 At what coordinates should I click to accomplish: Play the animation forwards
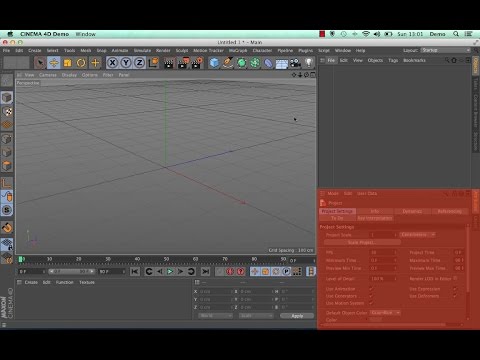click(170, 272)
